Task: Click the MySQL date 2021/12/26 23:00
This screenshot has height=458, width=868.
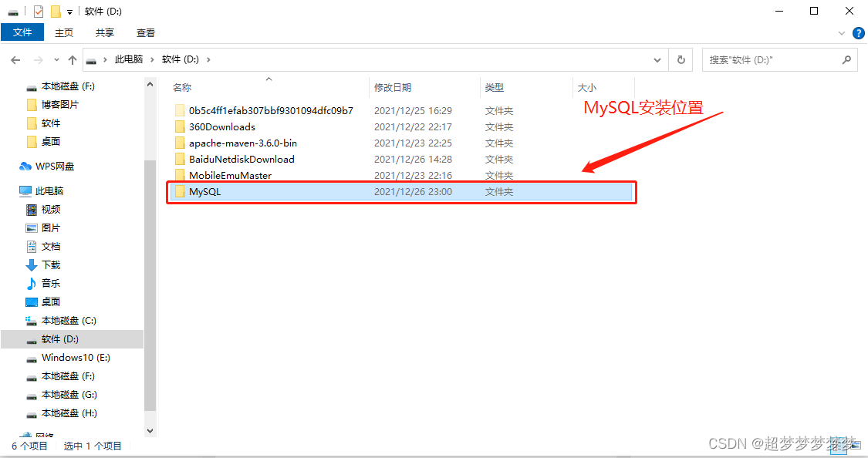Action: (x=413, y=191)
